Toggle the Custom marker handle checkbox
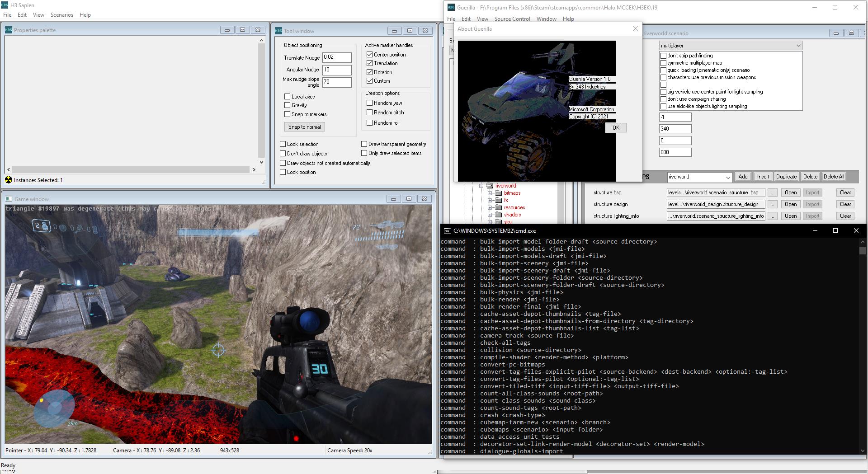Image resolution: width=868 pixels, height=474 pixels. (369, 81)
